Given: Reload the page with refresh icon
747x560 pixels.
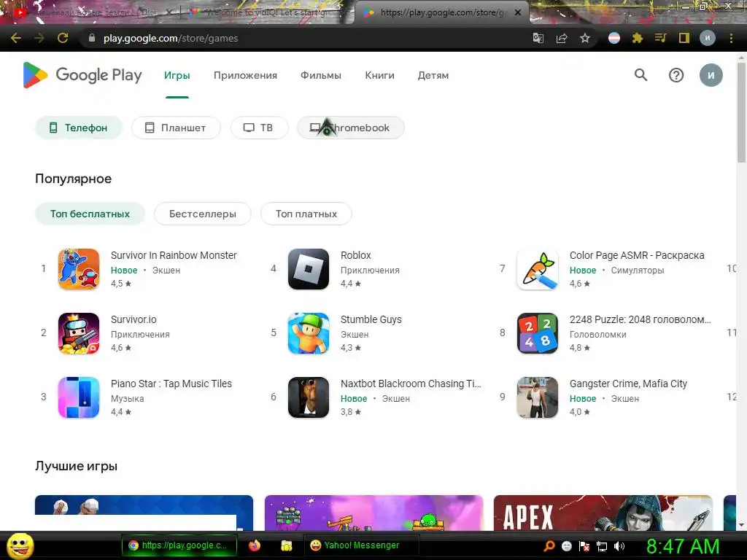Looking at the screenshot, I should [x=63, y=38].
